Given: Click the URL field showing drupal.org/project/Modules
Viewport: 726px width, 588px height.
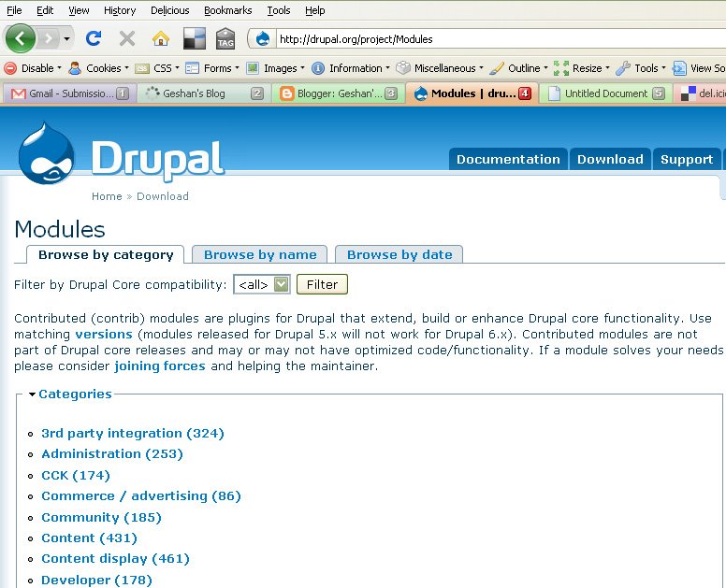Looking at the screenshot, I should 501,39.
